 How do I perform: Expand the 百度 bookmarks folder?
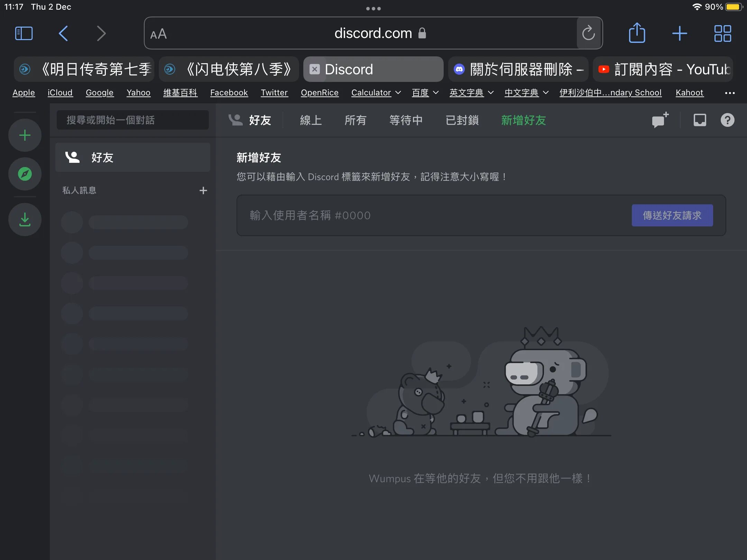click(x=425, y=93)
